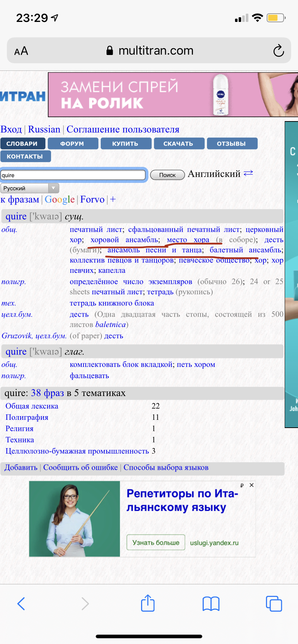Image resolution: width=298 pixels, height=644 pixels.
Task: Open the Safari reader text size (AA) menu
Action: [x=21, y=51]
